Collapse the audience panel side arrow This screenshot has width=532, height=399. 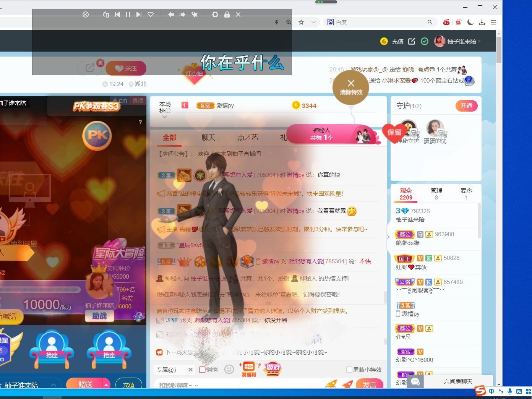[x=388, y=237]
